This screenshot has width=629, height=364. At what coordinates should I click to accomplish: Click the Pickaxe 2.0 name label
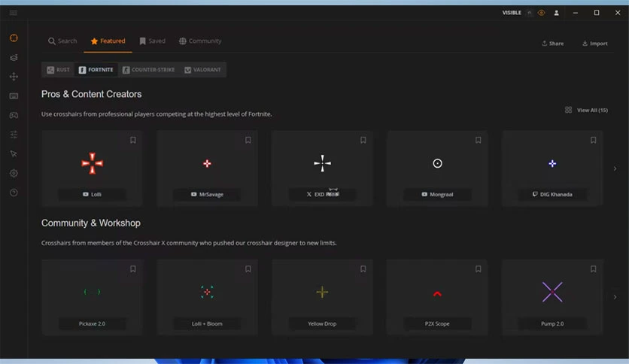pos(93,323)
